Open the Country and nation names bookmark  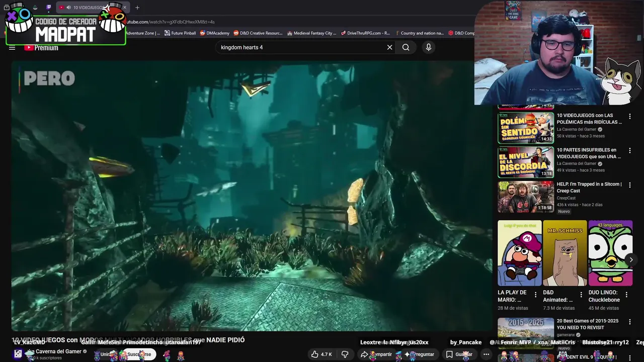[419, 33]
